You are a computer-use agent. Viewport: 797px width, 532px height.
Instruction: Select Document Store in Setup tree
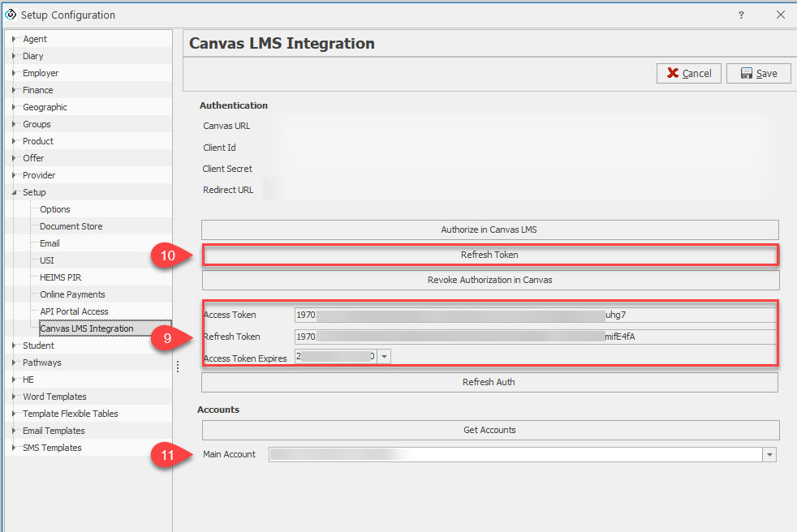click(x=71, y=226)
